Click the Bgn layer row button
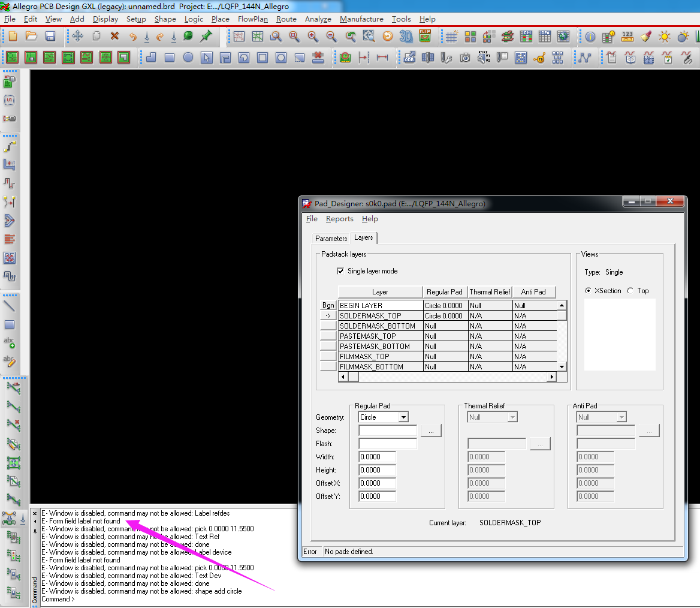 pyautogui.click(x=328, y=305)
